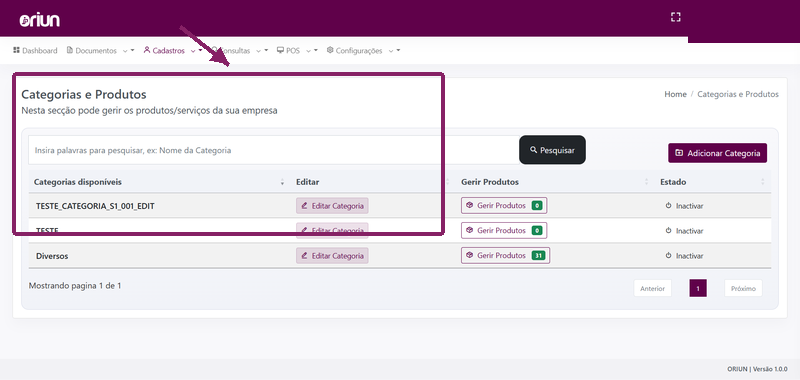The image size is (800, 380).
Task: Select page 1 in pagination
Action: pos(698,288)
